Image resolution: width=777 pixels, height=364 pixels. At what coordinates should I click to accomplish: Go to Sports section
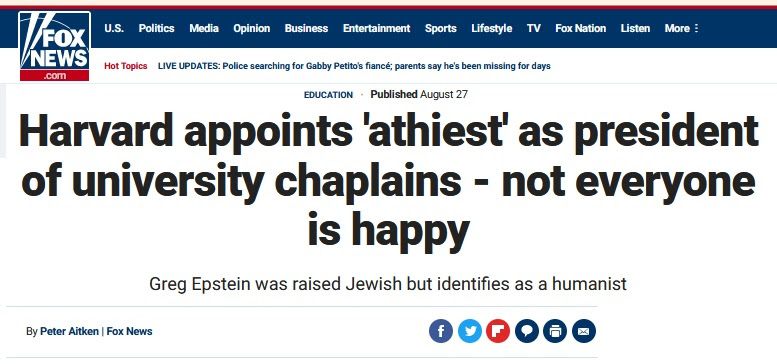(441, 28)
